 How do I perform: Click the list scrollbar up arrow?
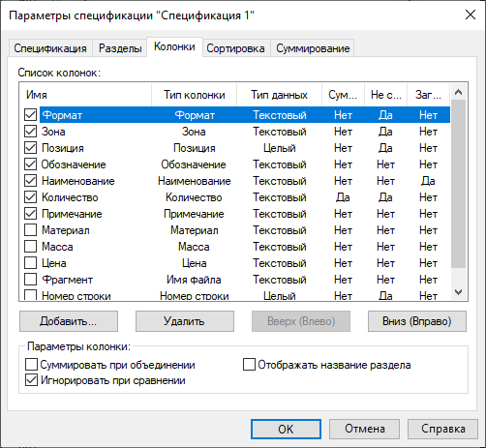458,92
